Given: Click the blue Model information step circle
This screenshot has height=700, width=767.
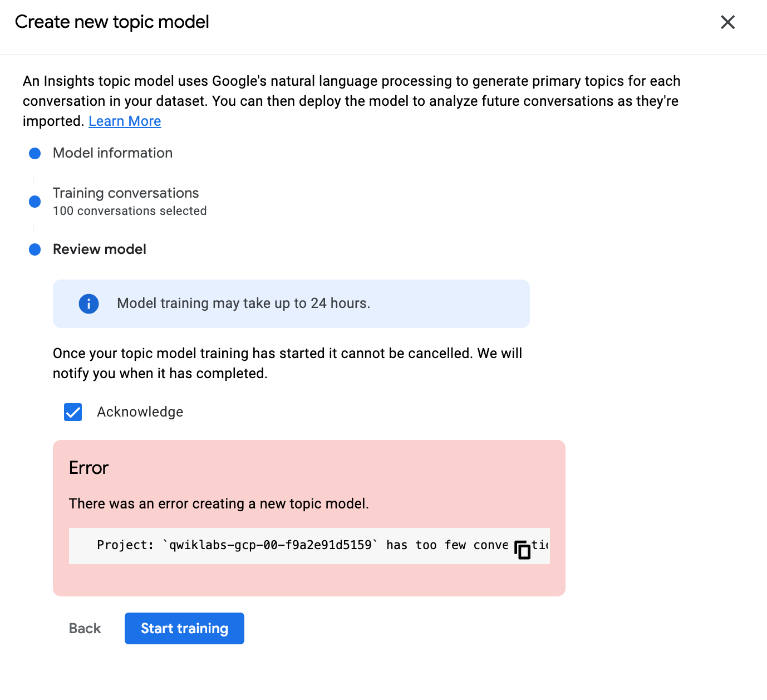Looking at the screenshot, I should (x=35, y=153).
